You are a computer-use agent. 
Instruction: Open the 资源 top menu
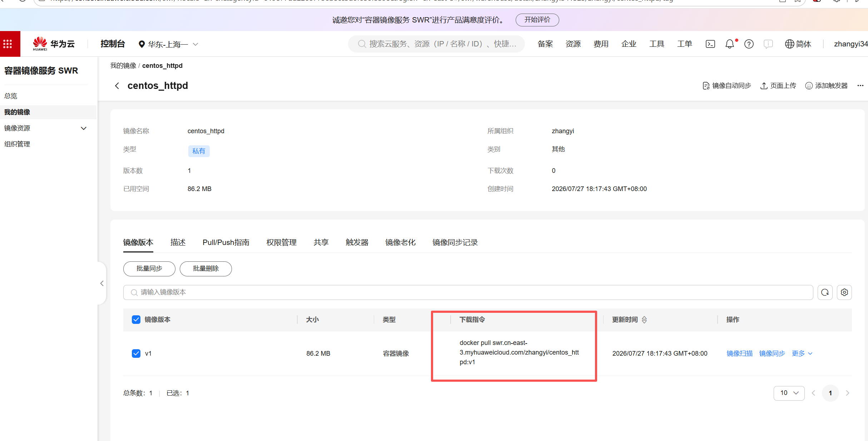click(x=573, y=44)
